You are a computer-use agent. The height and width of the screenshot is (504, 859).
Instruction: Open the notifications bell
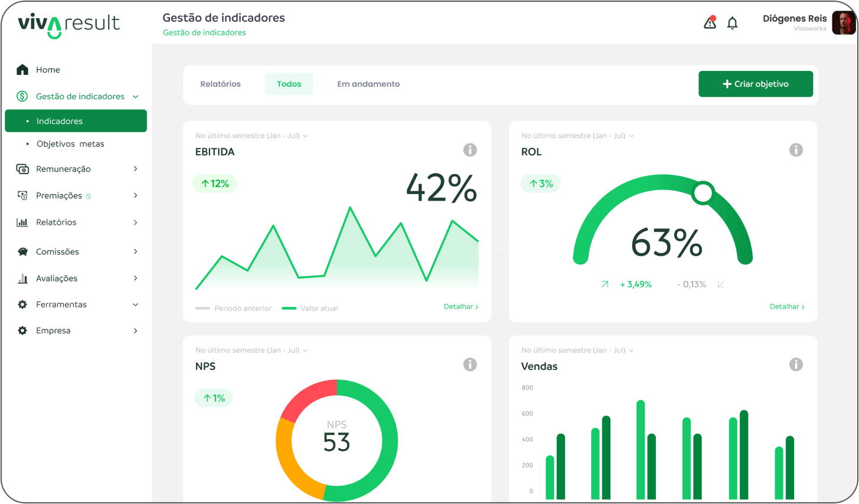pyautogui.click(x=732, y=23)
